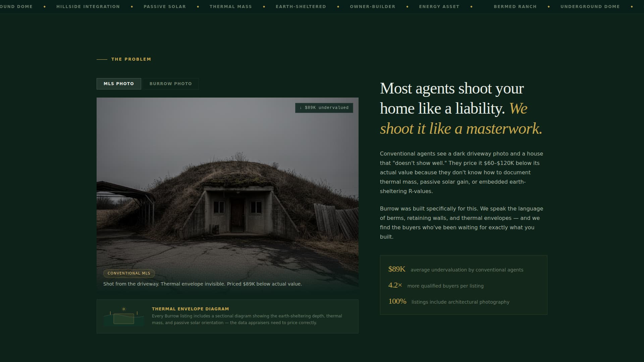Click THE PROBLEM section label

pos(131,59)
